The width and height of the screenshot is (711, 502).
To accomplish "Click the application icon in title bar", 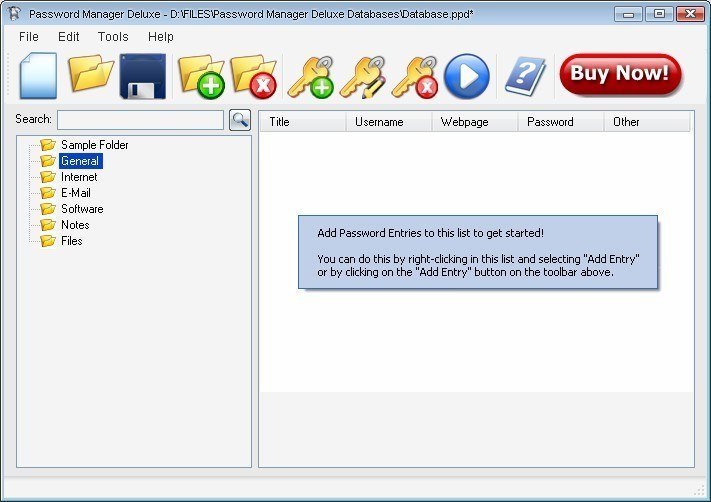I will click(15, 14).
